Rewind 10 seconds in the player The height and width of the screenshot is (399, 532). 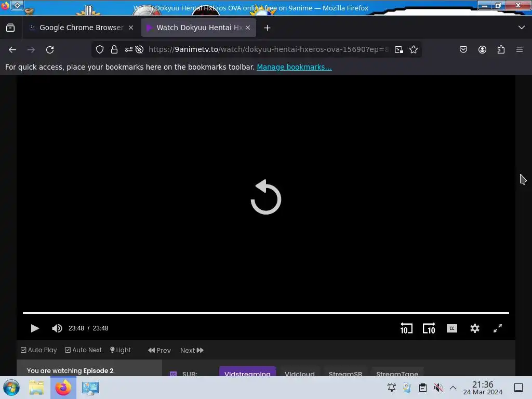point(406,328)
